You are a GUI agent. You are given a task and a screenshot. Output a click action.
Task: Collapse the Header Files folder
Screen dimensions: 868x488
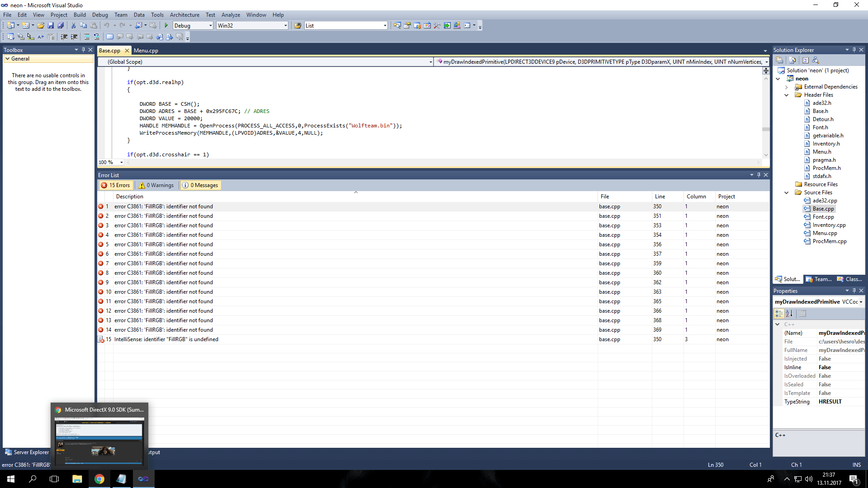787,95
